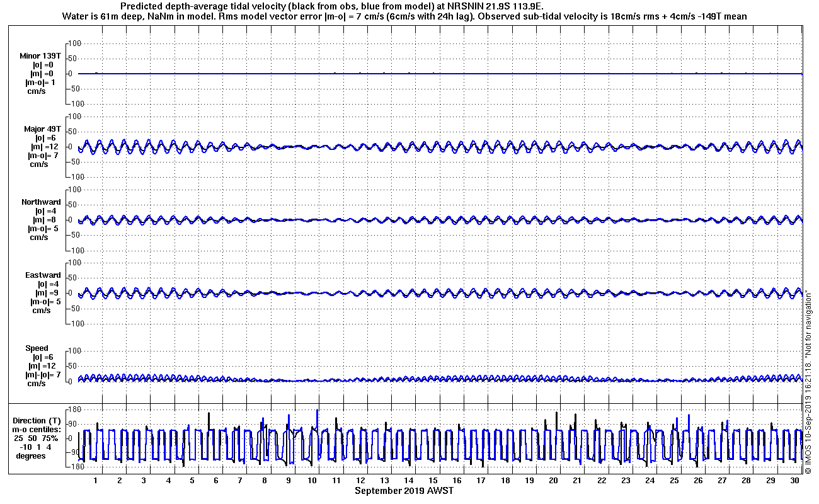Screen dimensions: 819x504
Task: Click day 25 on the date axis
Action: click(x=673, y=480)
